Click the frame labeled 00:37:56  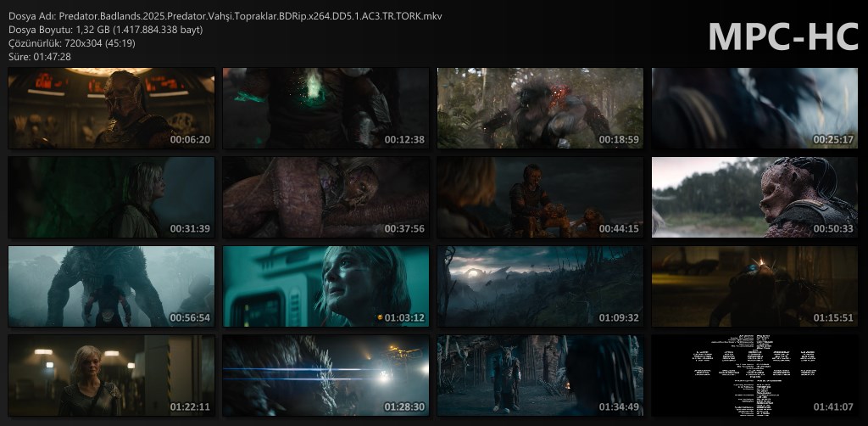click(x=325, y=197)
